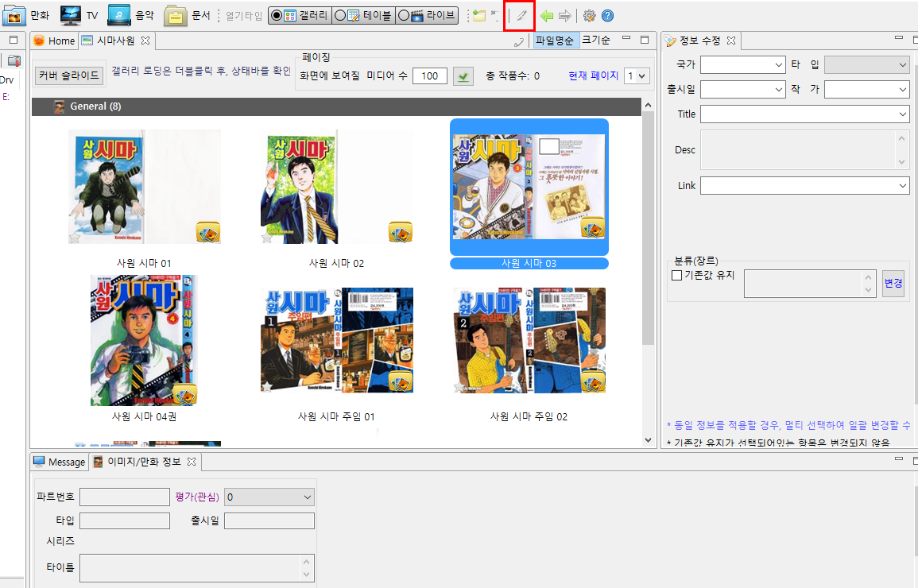Toggle favorite star on 사원 시마 01
This screenshot has width=918, height=588.
(x=75, y=238)
